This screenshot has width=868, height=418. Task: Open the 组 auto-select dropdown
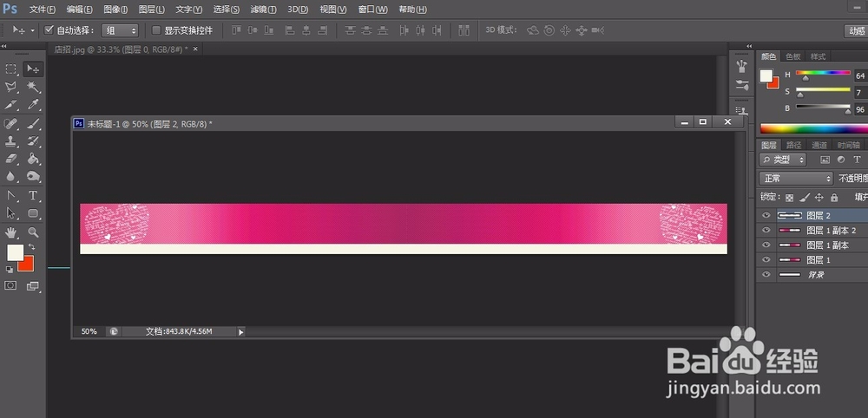(120, 30)
